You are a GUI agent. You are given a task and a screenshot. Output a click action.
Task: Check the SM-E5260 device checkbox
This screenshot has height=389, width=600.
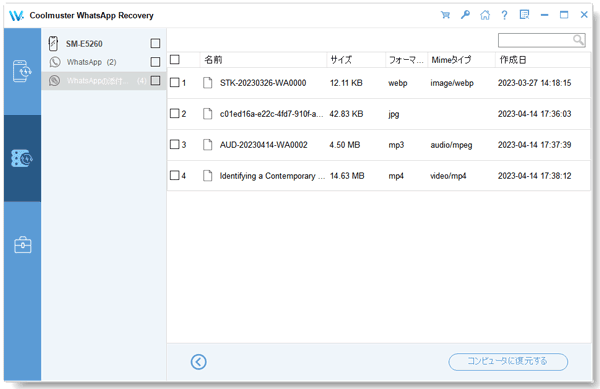(x=155, y=43)
